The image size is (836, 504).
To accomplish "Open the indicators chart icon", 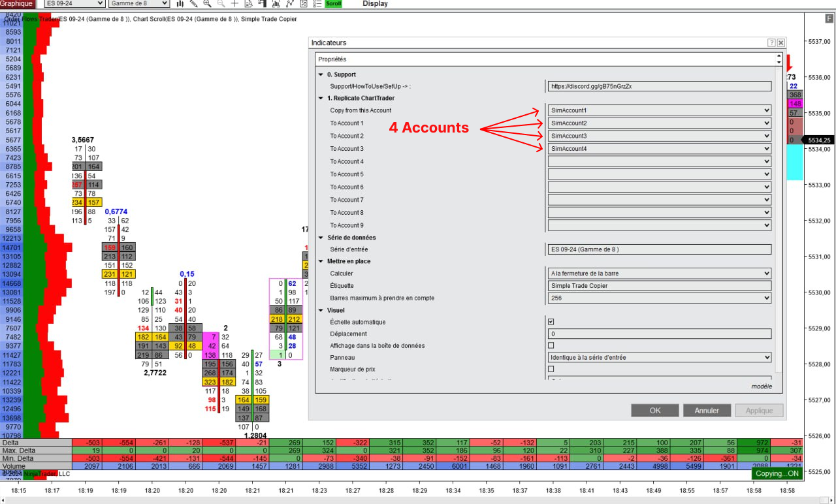I will click(x=276, y=3).
